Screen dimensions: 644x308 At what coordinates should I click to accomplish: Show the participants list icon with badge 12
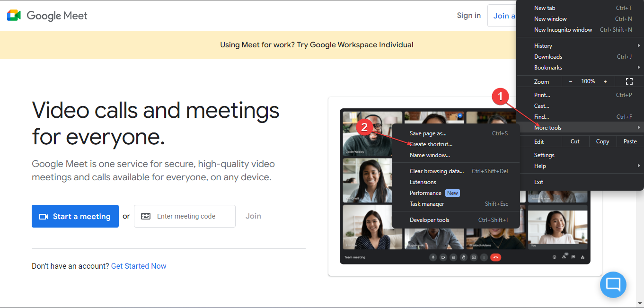coord(565,257)
